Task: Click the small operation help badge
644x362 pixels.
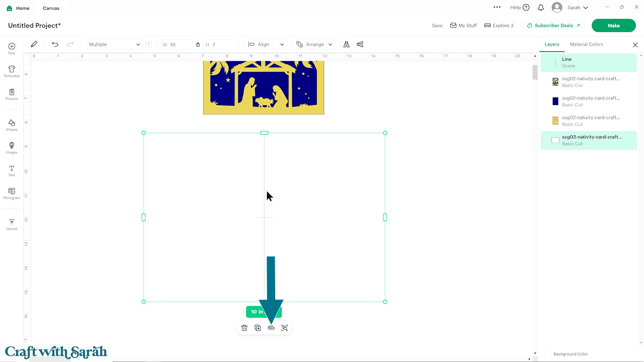Action: point(149,44)
